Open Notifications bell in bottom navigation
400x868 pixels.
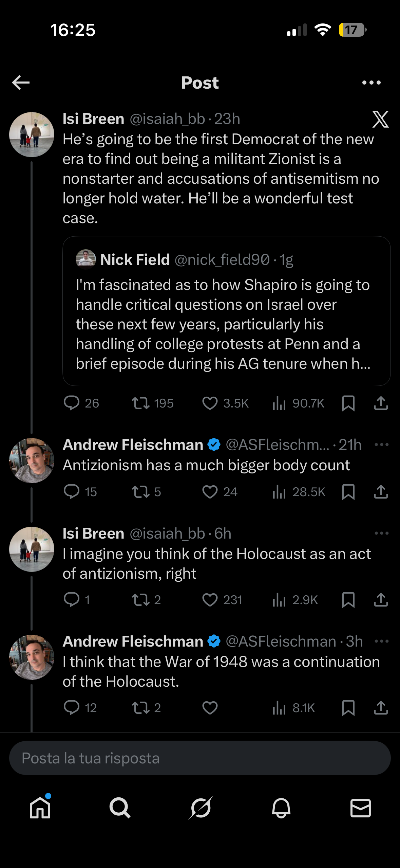point(281,808)
